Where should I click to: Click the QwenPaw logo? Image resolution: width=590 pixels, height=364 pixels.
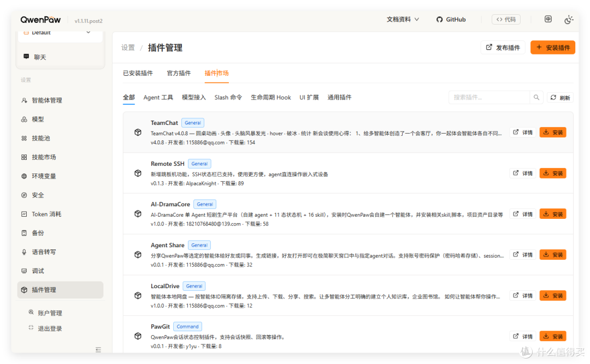40,20
